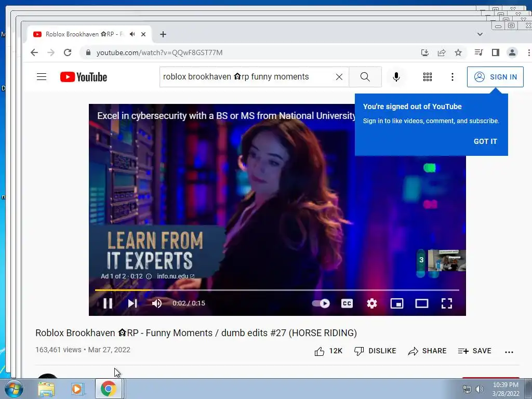
Task: Open the YouTube apps grid
Action: point(428,77)
